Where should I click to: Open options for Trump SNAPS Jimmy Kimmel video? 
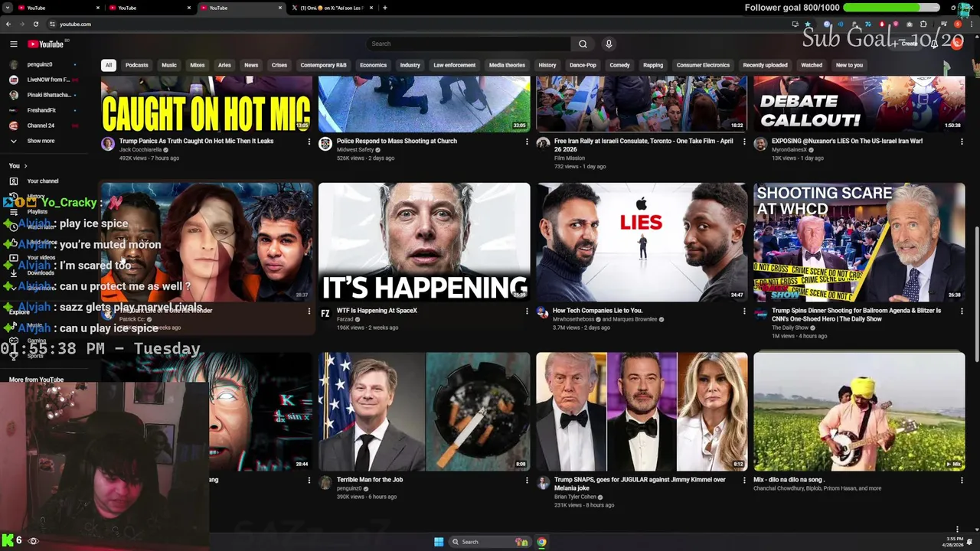click(x=744, y=481)
